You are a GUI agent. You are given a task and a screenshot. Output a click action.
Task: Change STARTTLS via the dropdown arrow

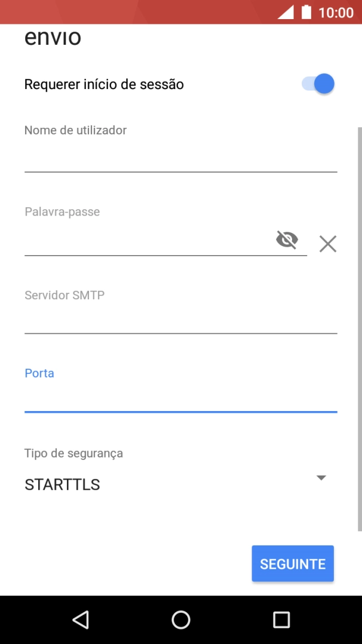click(x=321, y=477)
